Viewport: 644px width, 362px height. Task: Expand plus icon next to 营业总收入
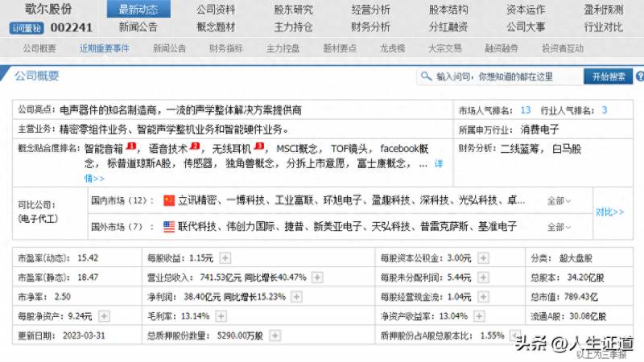[x=317, y=278]
